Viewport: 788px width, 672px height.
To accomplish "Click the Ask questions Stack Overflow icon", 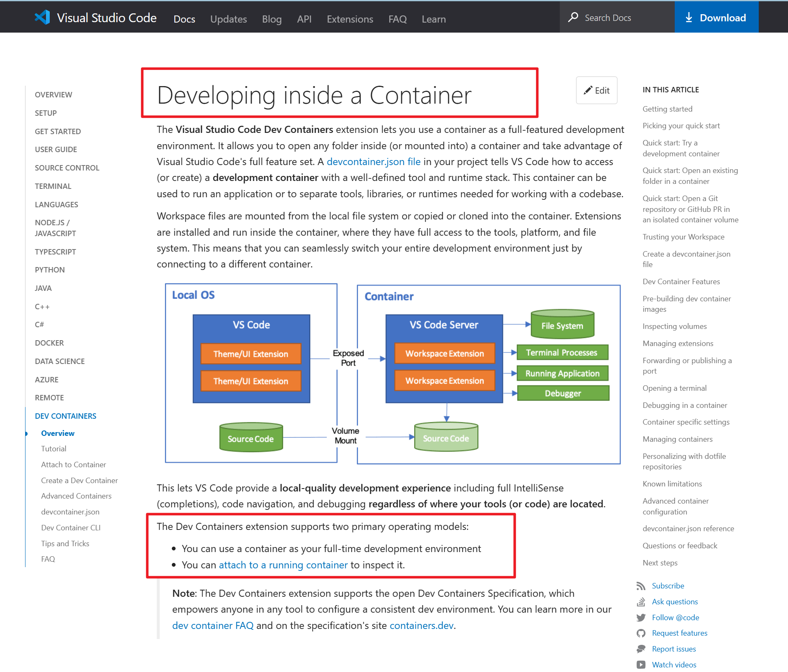I will pyautogui.click(x=641, y=602).
